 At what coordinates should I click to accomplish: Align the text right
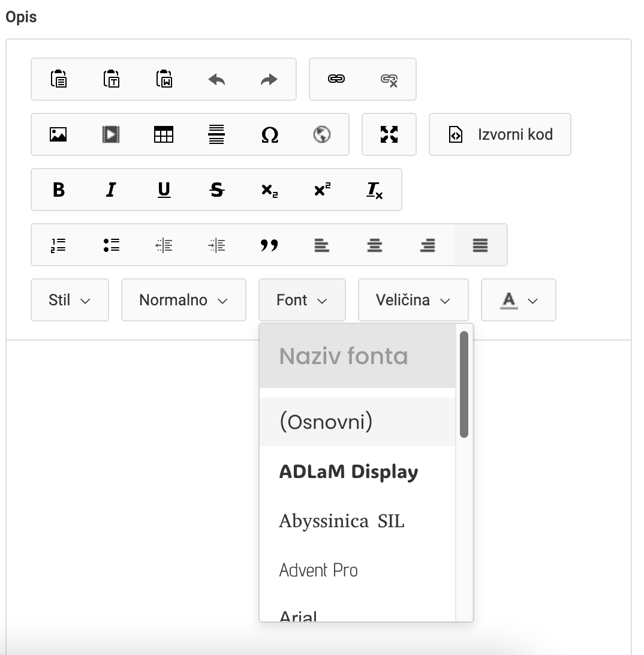tap(428, 245)
